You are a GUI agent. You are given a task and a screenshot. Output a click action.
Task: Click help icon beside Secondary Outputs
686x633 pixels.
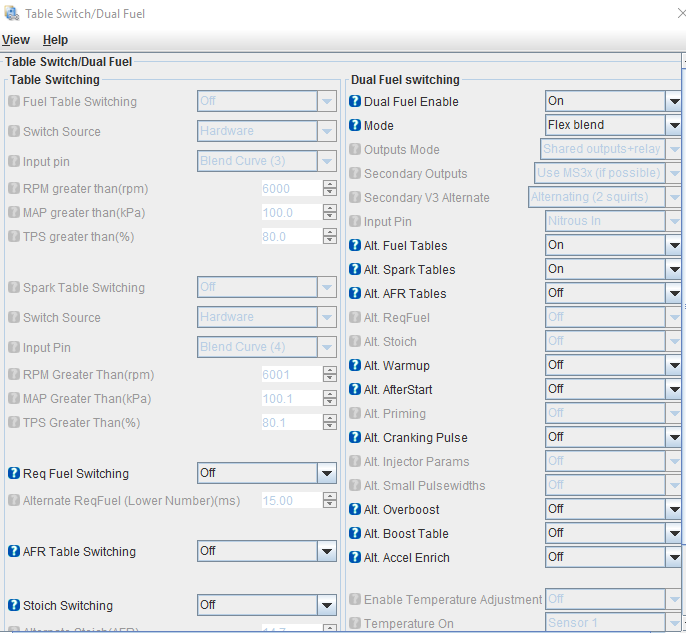coord(355,173)
